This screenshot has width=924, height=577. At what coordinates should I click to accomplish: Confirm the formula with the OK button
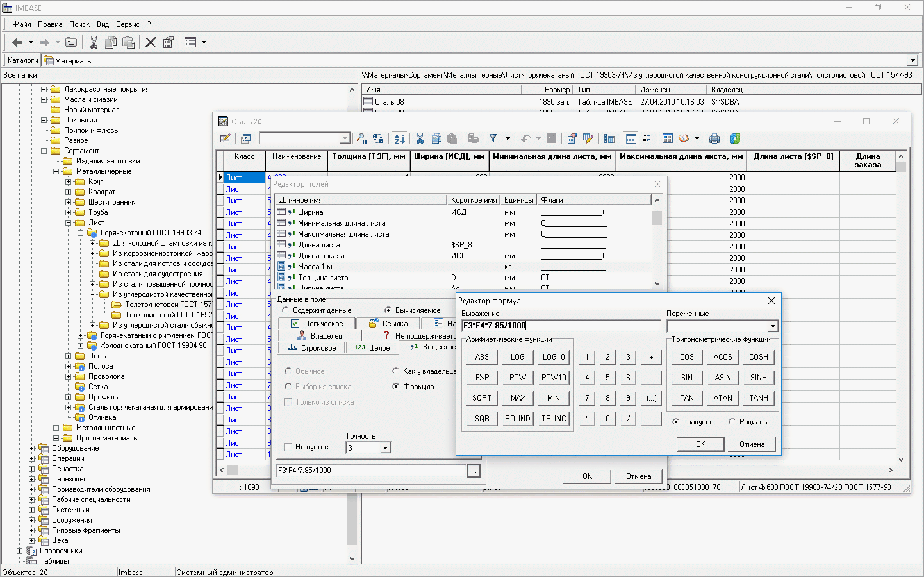tap(700, 444)
